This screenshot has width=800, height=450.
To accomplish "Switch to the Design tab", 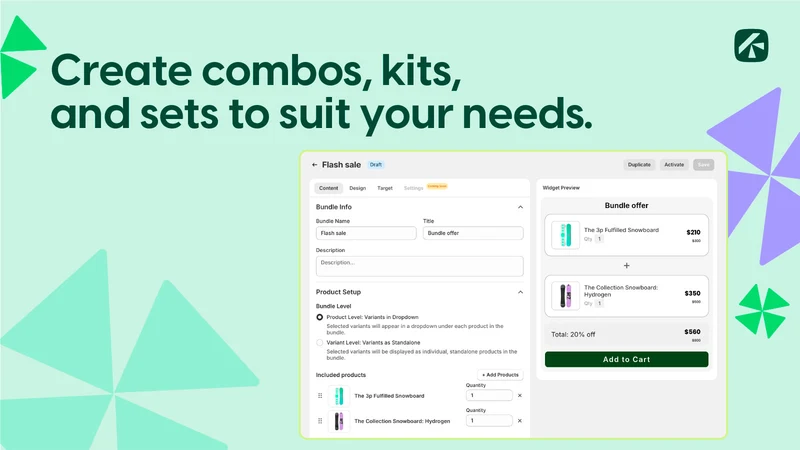I will [x=358, y=188].
